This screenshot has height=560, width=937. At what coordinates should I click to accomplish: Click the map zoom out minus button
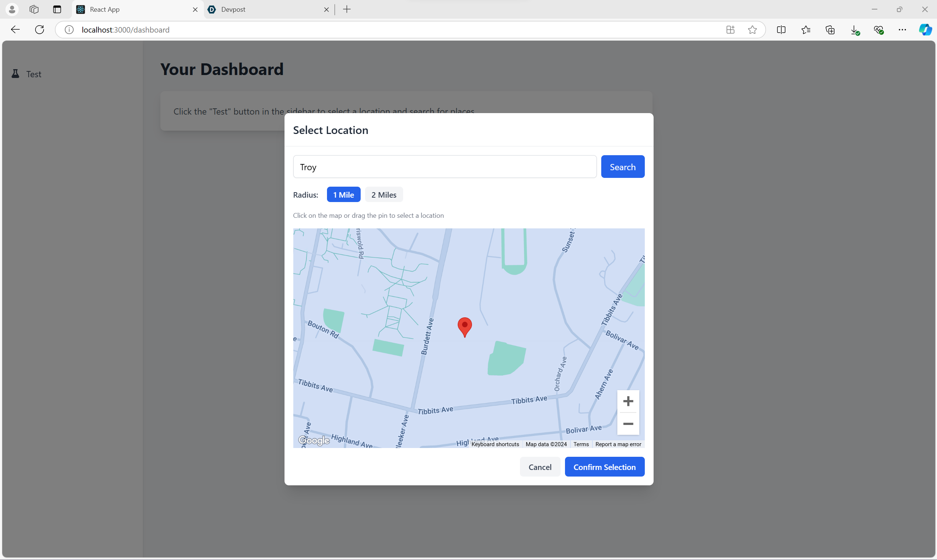click(x=628, y=424)
